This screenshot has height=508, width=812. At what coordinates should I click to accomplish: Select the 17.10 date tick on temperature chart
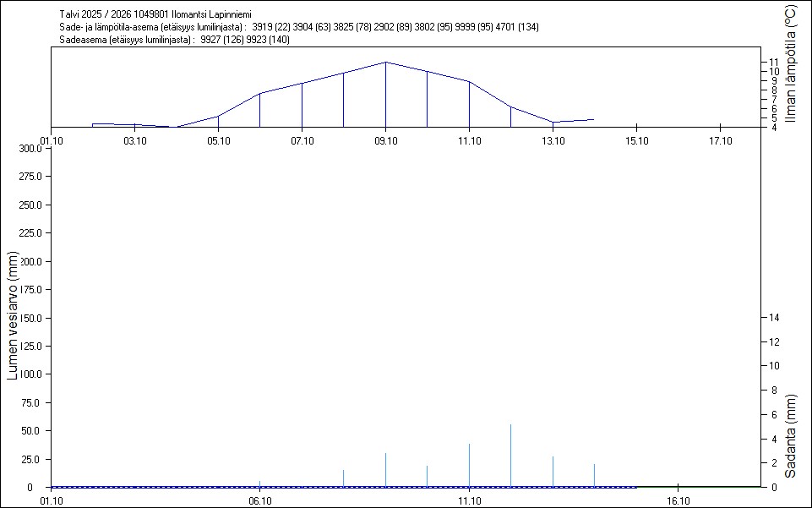pos(719,140)
